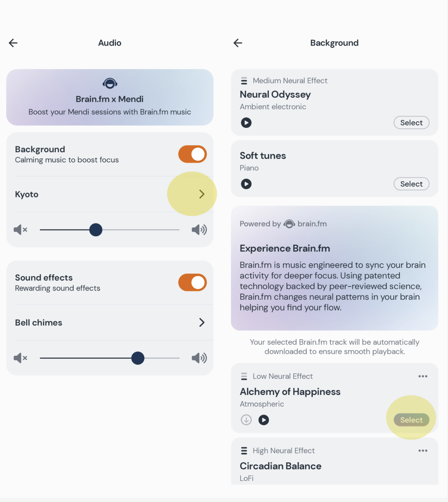
Task: Select the Alchemy of Happiness track
Action: tap(411, 420)
